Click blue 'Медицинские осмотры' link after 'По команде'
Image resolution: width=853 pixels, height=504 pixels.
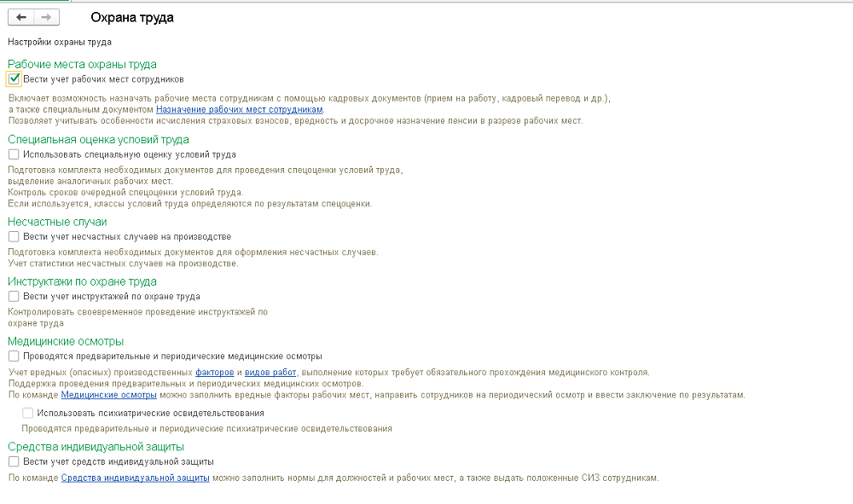point(109,395)
